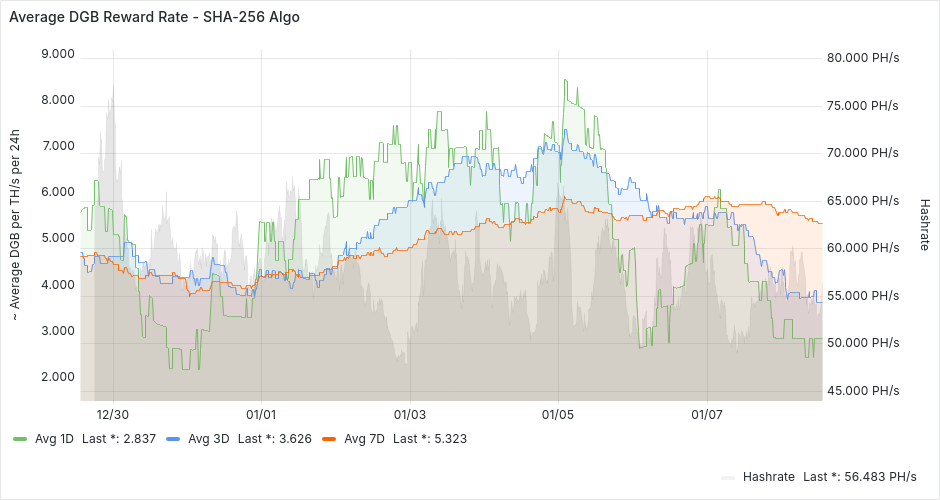Click the 12/30 date on x-axis
The width and height of the screenshot is (940, 500).
coord(113,414)
